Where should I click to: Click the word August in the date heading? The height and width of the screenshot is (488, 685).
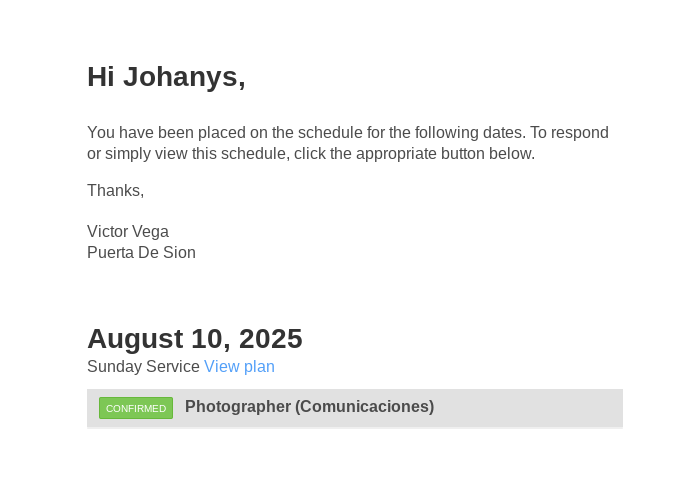coord(135,339)
